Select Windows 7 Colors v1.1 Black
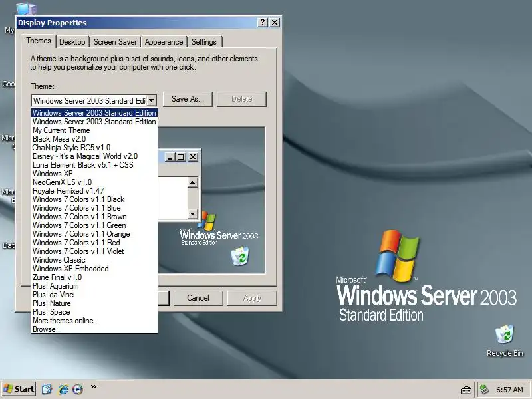The width and height of the screenshot is (532, 399). [x=94, y=199]
